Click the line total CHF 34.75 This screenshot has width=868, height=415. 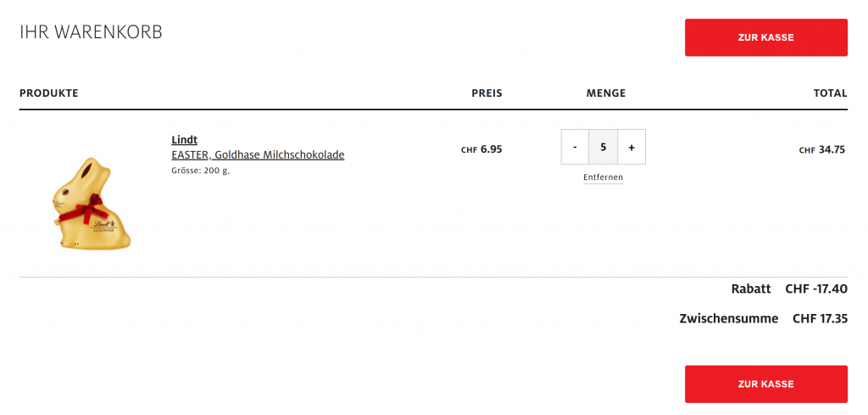coord(821,150)
